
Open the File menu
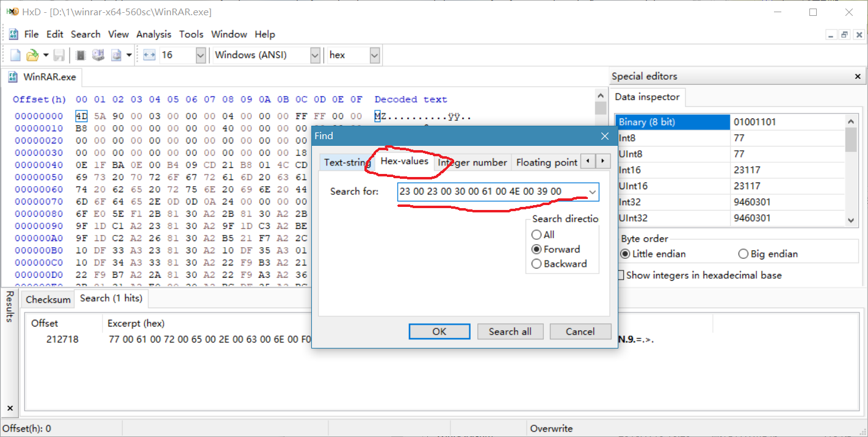(x=31, y=34)
